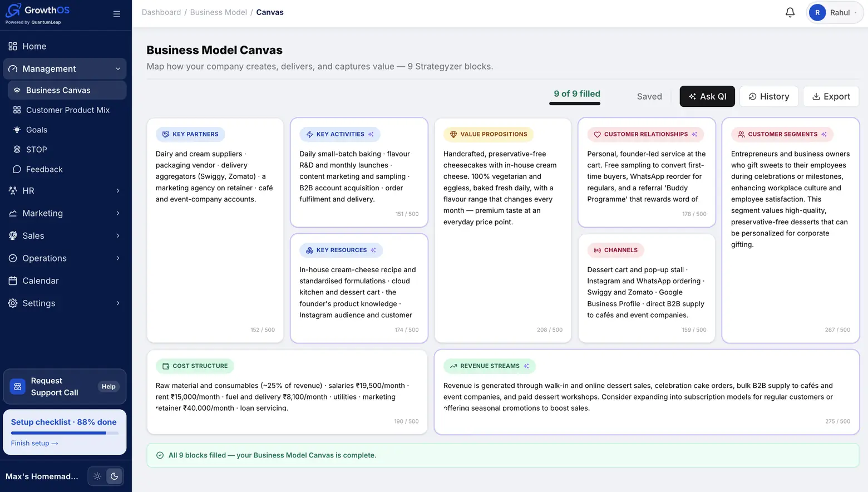The width and height of the screenshot is (868, 492).
Task: Export the Business Model Canvas
Action: pos(831,96)
